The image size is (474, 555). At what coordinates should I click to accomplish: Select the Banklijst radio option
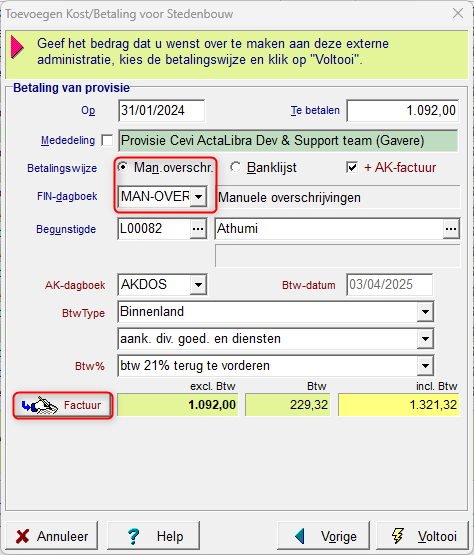point(235,167)
